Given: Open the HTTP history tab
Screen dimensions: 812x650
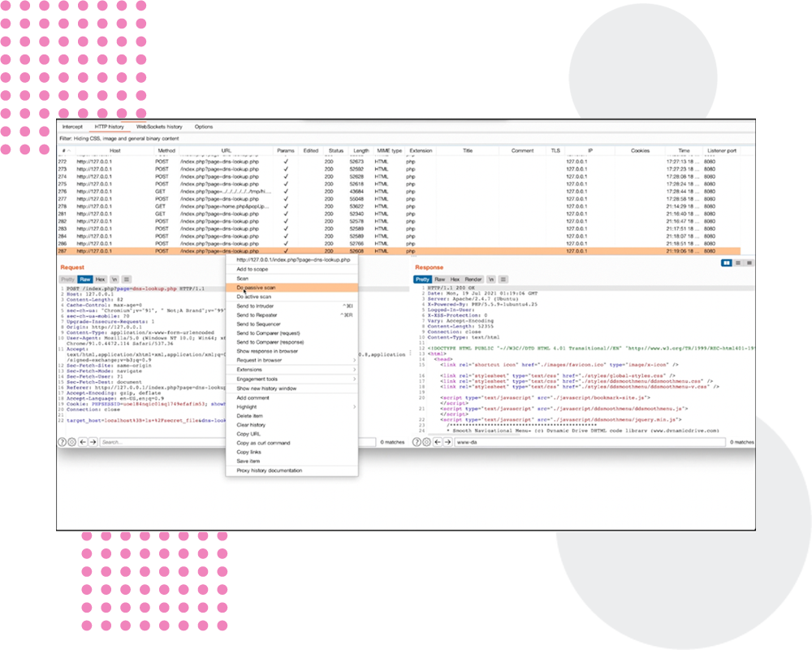Looking at the screenshot, I should pyautogui.click(x=110, y=127).
